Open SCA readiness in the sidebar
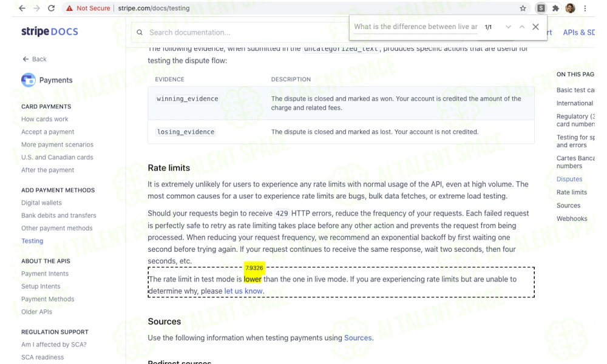This screenshot has height=364, width=607. point(42,357)
